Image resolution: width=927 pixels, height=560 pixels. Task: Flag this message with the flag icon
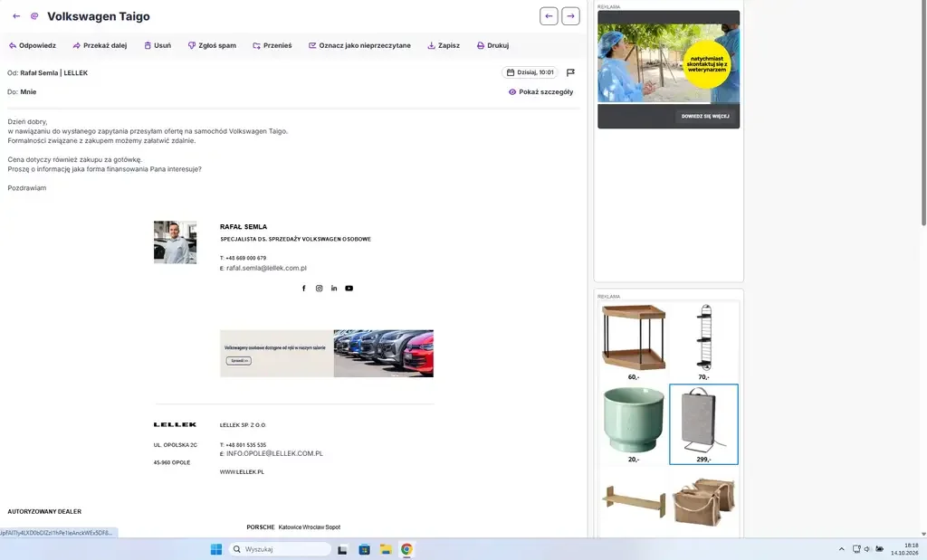point(570,72)
